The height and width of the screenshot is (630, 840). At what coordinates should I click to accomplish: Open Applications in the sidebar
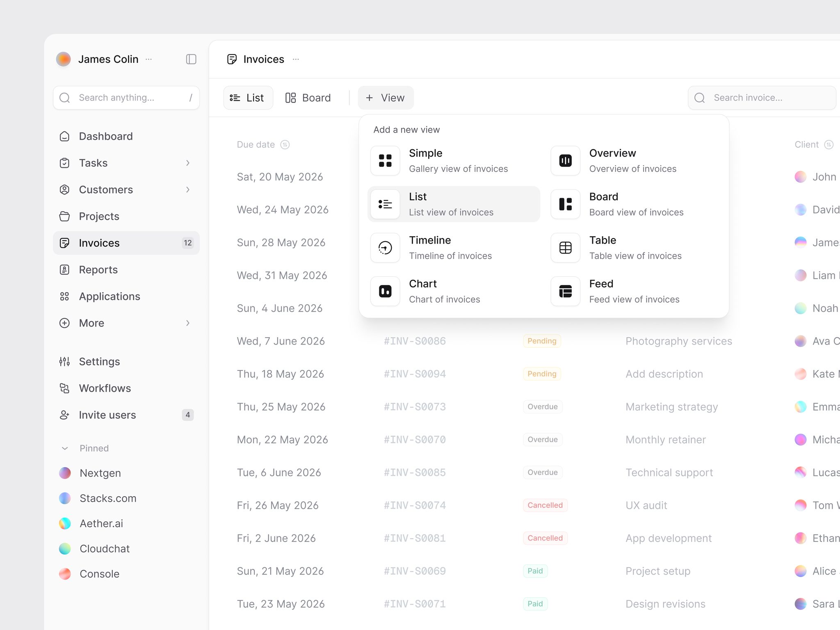click(126, 296)
